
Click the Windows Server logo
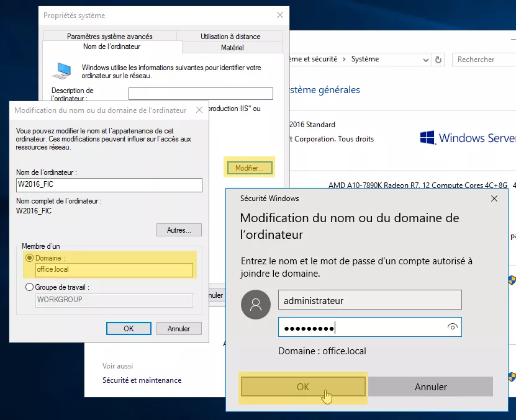[468, 138]
